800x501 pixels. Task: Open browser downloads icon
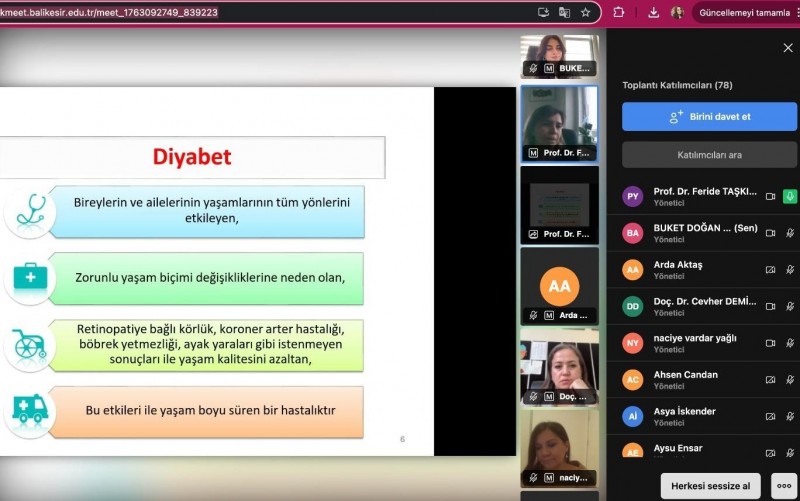tap(653, 12)
